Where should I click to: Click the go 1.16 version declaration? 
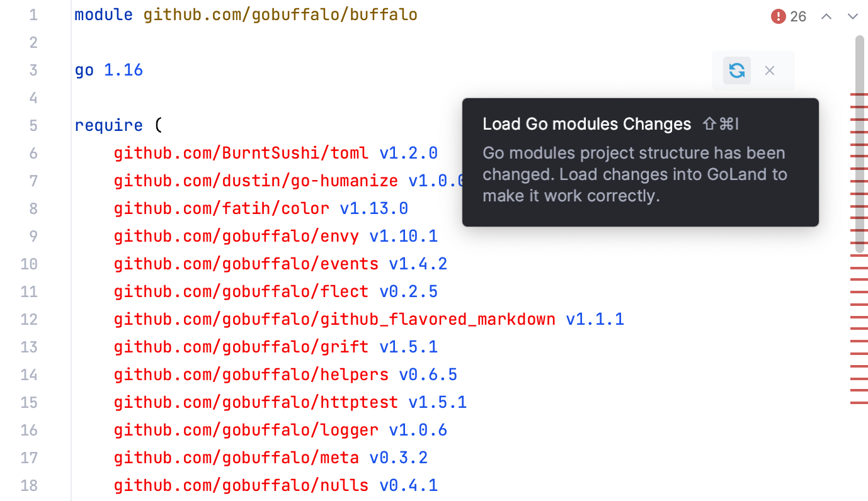(x=108, y=70)
